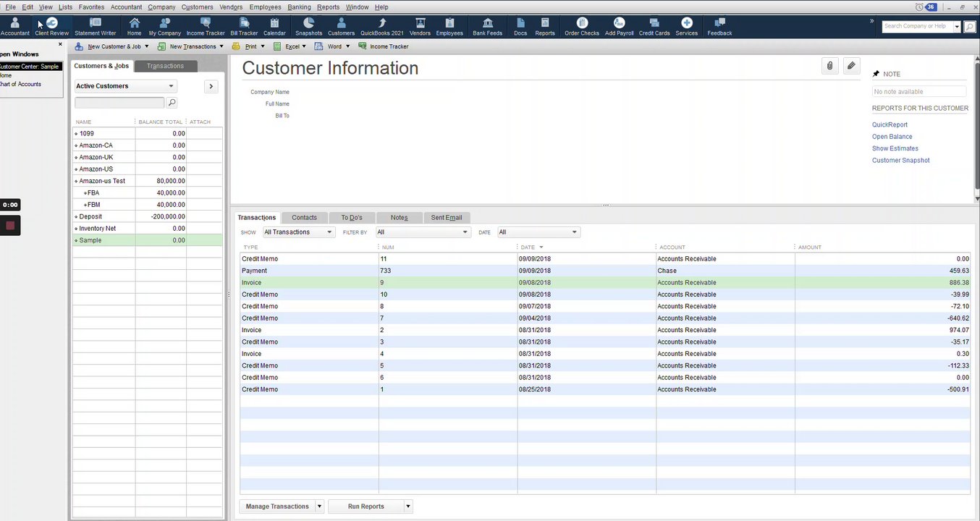Open the Customer Snapshot link
This screenshot has width=980, height=521.
point(901,161)
